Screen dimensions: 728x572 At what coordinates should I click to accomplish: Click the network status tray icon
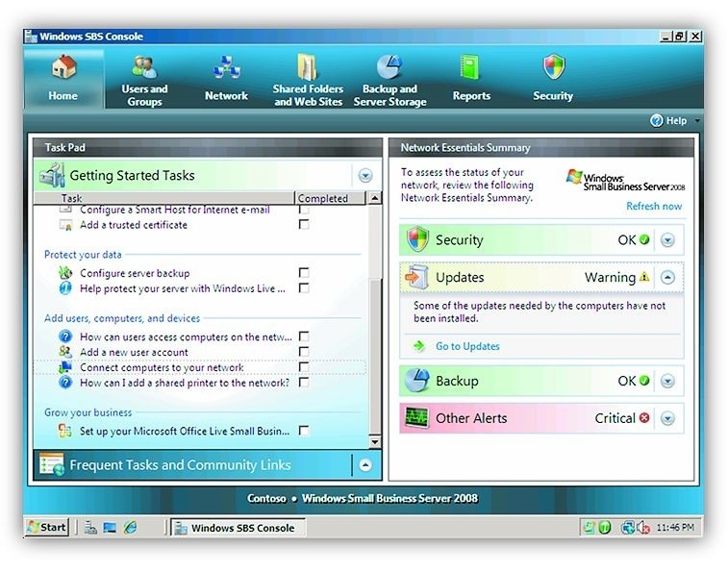pos(627,528)
